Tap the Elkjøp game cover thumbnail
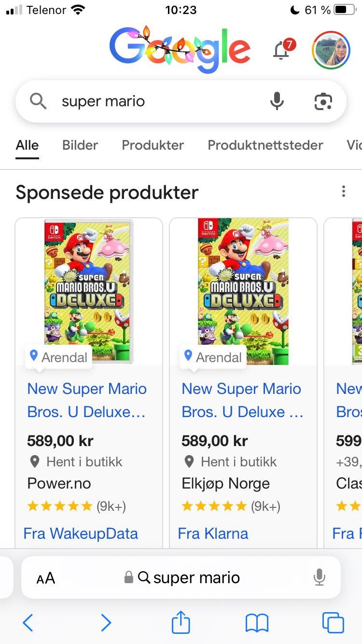The width and height of the screenshot is (362, 644). coord(243,291)
